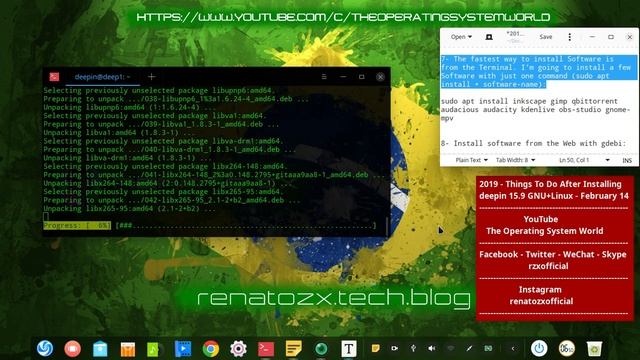Open the Tab Width: 8 dropdown
This screenshot has height=360, width=640.
516,160
